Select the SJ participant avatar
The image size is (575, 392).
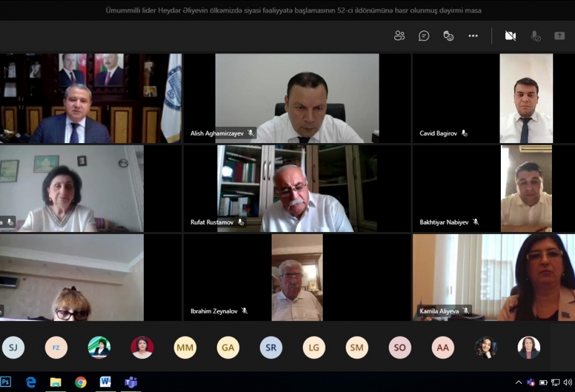[13, 347]
